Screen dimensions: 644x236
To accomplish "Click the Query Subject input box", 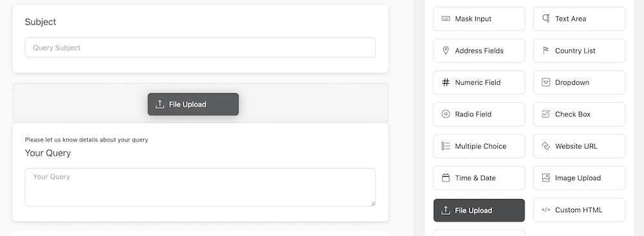I will coord(200,48).
